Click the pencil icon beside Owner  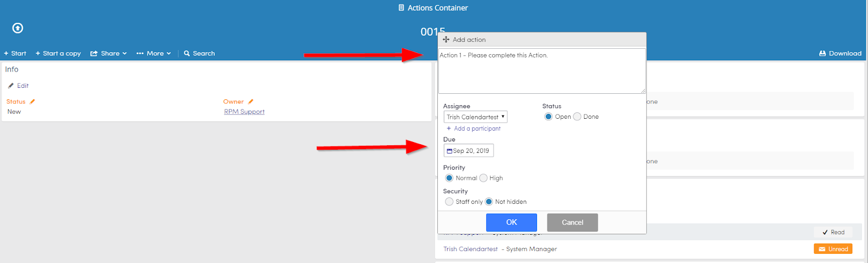[x=251, y=101]
